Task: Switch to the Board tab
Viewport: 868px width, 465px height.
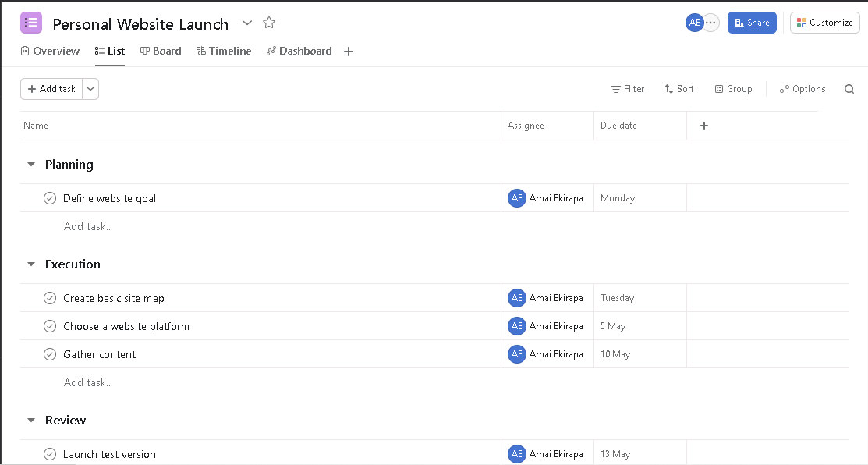Action: (x=161, y=51)
